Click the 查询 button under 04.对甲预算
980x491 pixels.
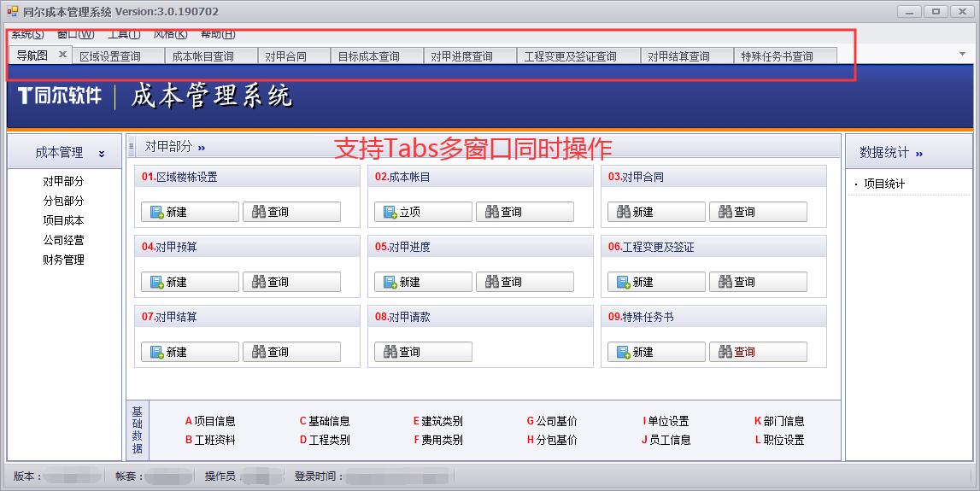pos(291,282)
